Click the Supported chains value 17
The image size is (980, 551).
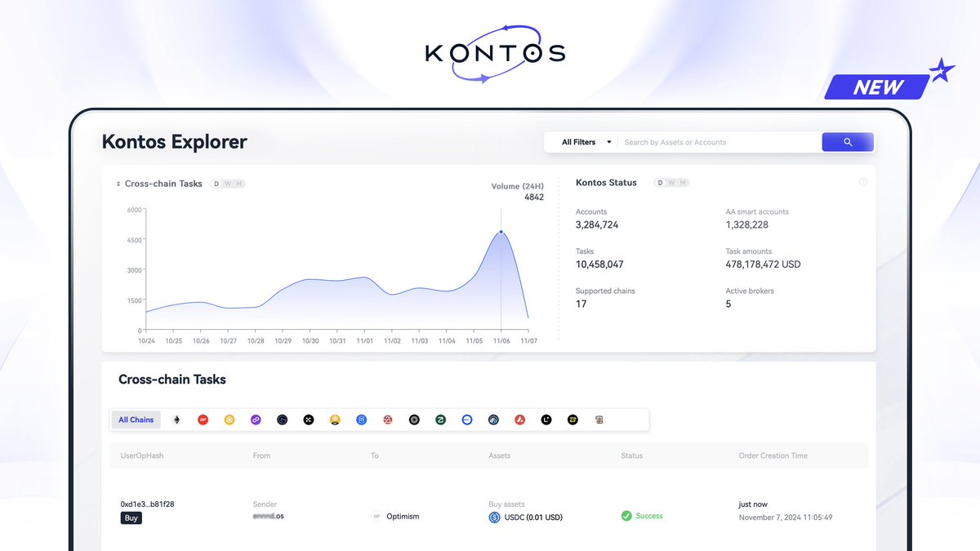(x=581, y=304)
